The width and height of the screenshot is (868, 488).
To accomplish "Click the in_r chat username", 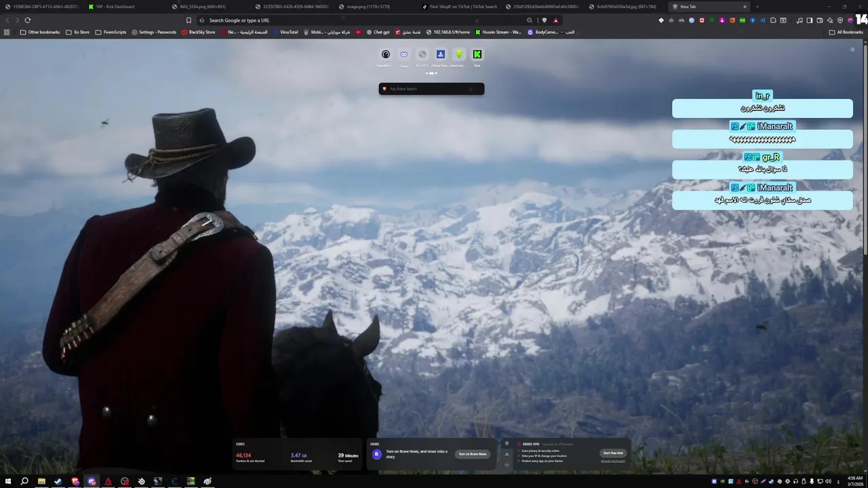I will point(762,96).
